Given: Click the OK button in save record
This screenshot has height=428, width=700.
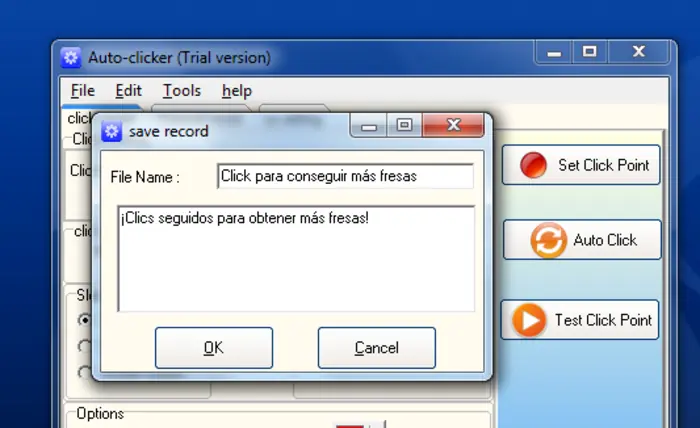Looking at the screenshot, I should [214, 348].
